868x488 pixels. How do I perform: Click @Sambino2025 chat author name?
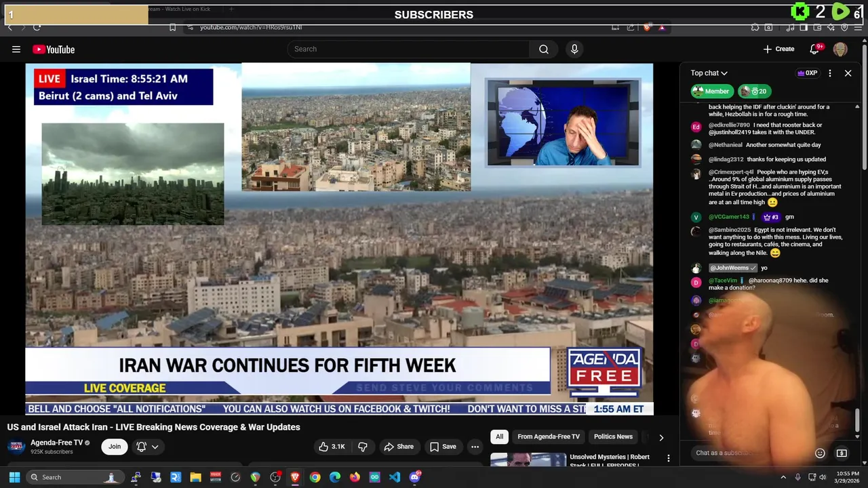click(x=730, y=230)
